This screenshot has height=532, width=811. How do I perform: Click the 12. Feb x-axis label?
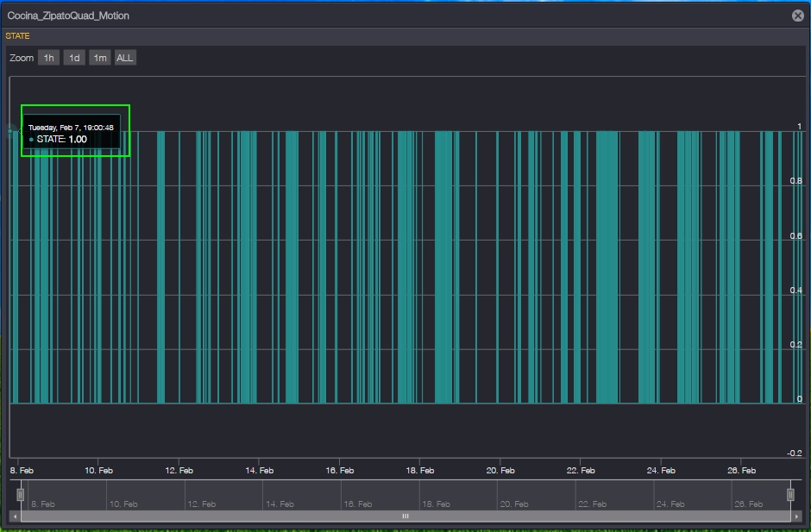coord(179,471)
